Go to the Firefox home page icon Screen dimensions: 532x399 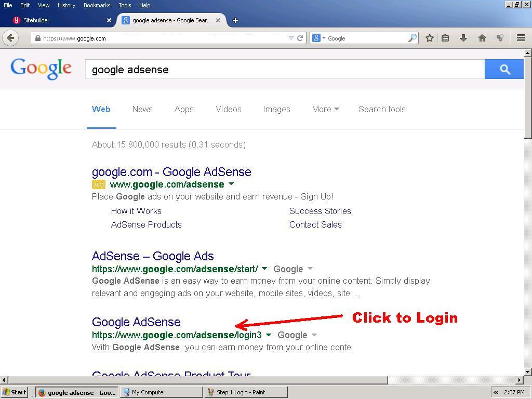(x=482, y=38)
